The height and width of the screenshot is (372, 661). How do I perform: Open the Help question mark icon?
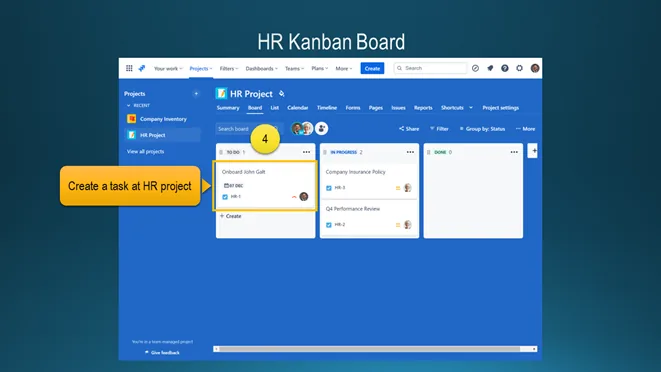tap(505, 68)
